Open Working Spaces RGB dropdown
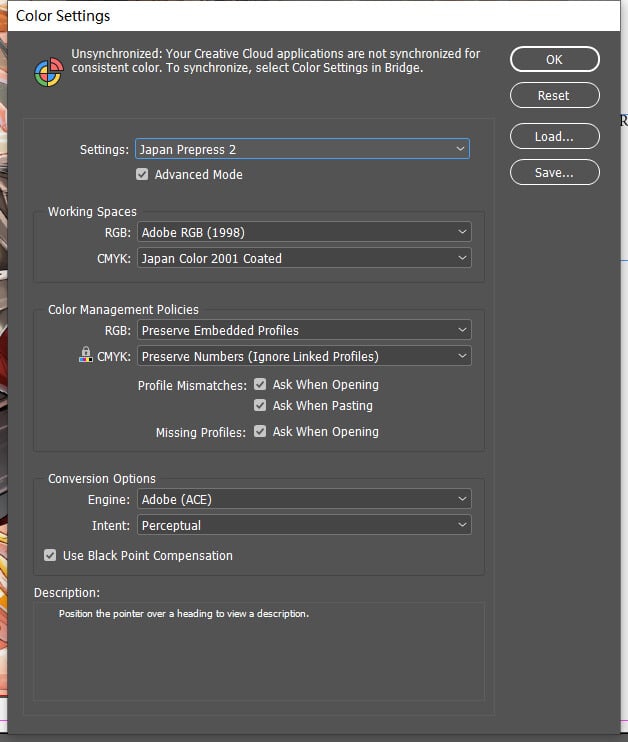Image resolution: width=628 pixels, height=742 pixels. pyautogui.click(x=304, y=232)
